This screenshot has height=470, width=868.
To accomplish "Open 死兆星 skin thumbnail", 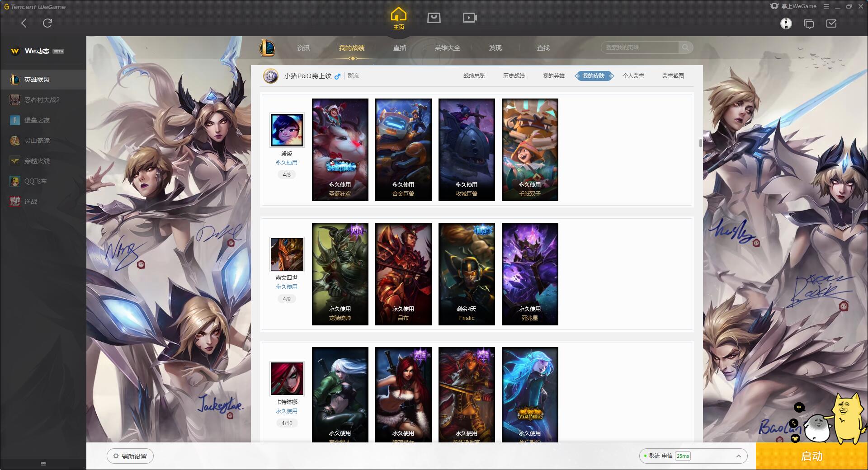I will pos(530,274).
